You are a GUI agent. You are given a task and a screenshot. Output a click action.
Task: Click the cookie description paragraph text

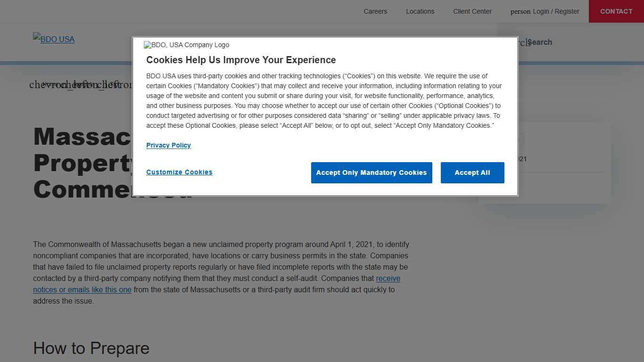[323, 101]
